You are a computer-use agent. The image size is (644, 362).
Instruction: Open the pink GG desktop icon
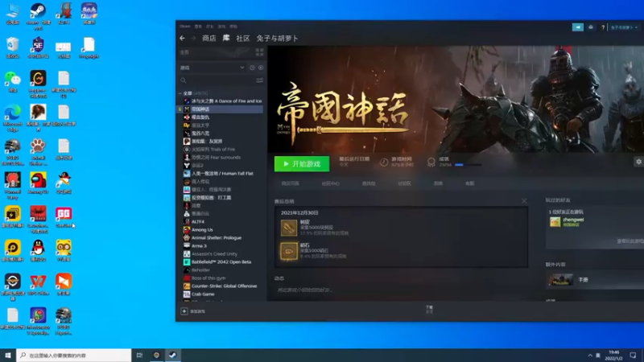[64, 216]
